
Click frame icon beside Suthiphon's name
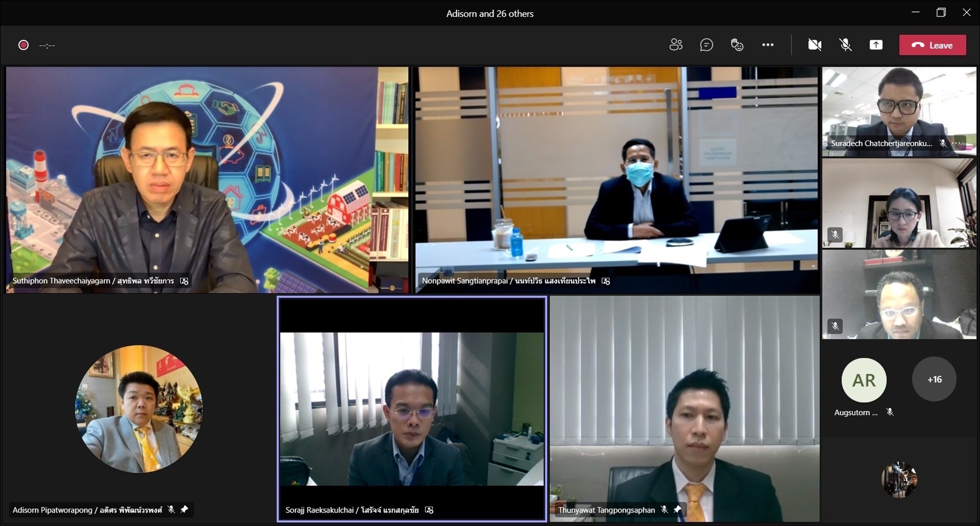pos(184,281)
